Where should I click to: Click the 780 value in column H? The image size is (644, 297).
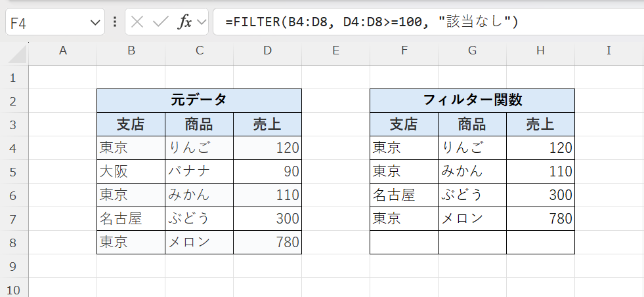tap(540, 219)
